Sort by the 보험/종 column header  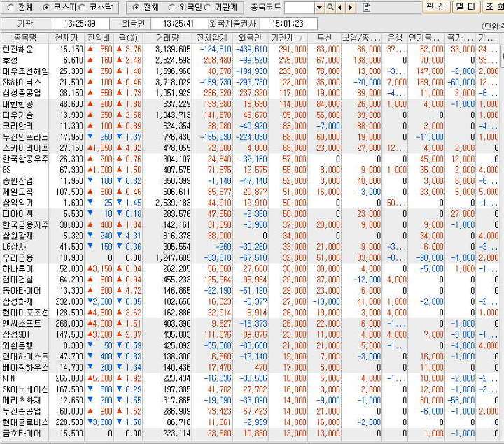coord(362,38)
